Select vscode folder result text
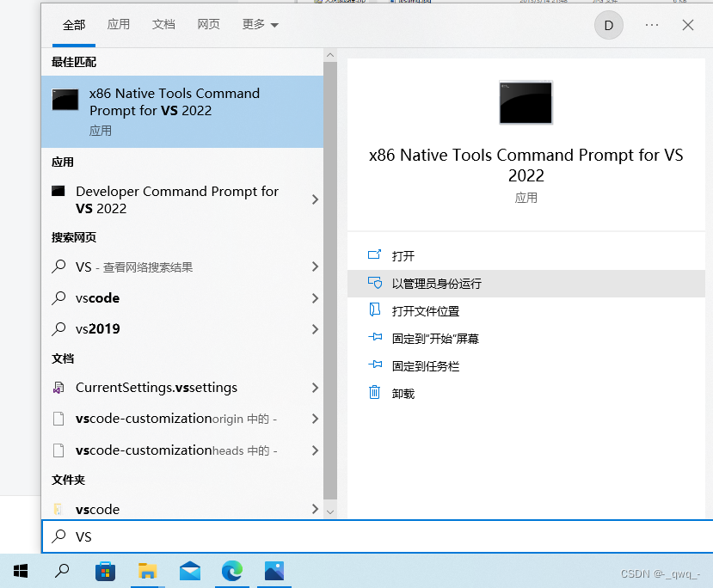The image size is (713, 588). click(x=97, y=510)
